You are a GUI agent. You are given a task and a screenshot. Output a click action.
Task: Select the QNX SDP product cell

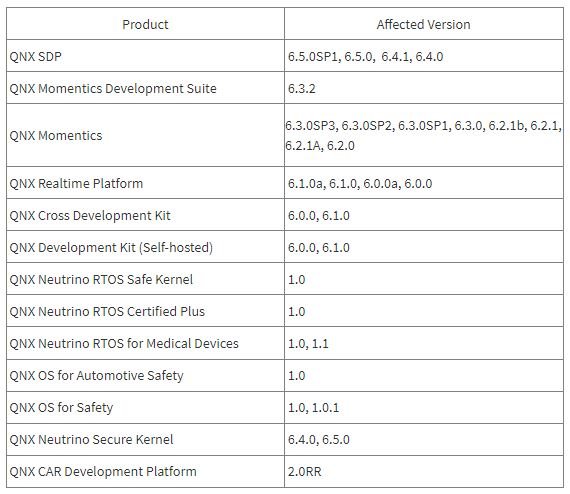point(145,56)
